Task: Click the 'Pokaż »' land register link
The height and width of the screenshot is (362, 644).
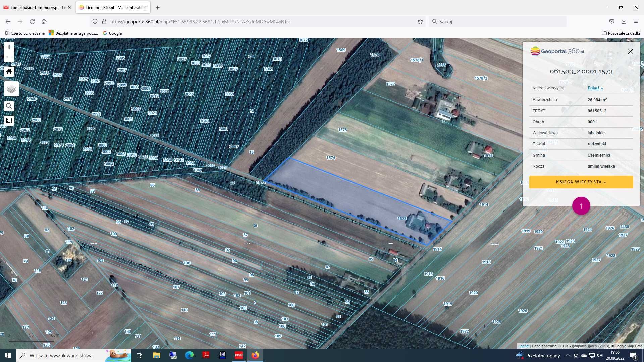Action: point(595,88)
